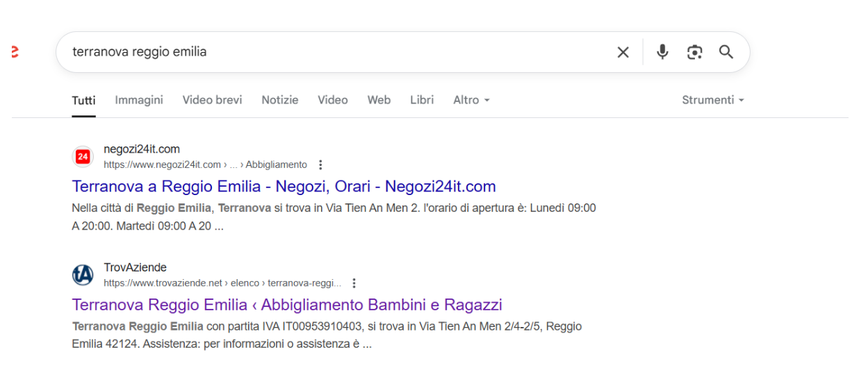The height and width of the screenshot is (386, 868).
Task: Open 'Terranova Reggio Emilia ‹ Abbigliamento Bambini' result
Action: [x=287, y=305]
